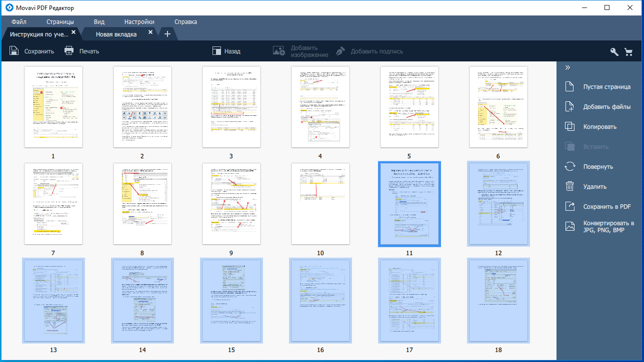Close the Инструкция по уче... tab
Viewport: 644px width, 362px height.
73,32
